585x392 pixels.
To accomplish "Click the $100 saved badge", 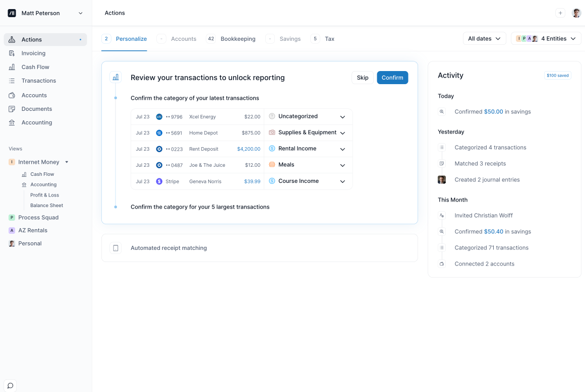I will (557, 75).
